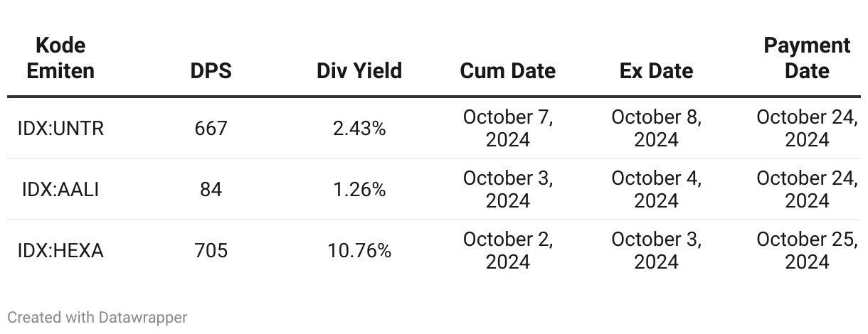The height and width of the screenshot is (334, 868).
Task: Click the 10.76% dividend yield cell
Action: (359, 251)
